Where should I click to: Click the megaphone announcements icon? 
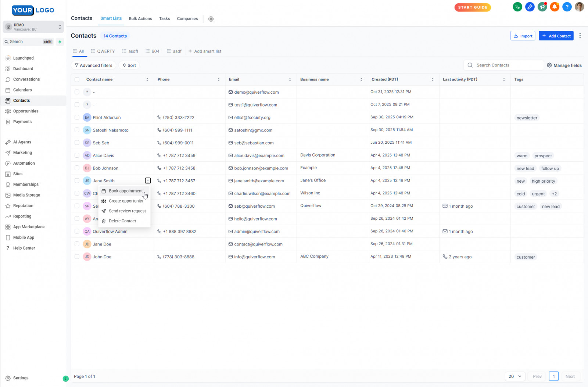(x=542, y=7)
